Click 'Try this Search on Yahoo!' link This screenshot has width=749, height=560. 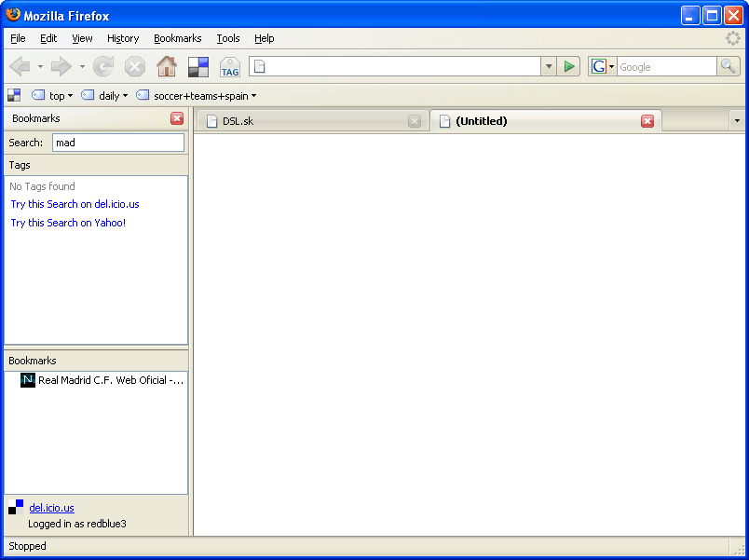click(68, 223)
